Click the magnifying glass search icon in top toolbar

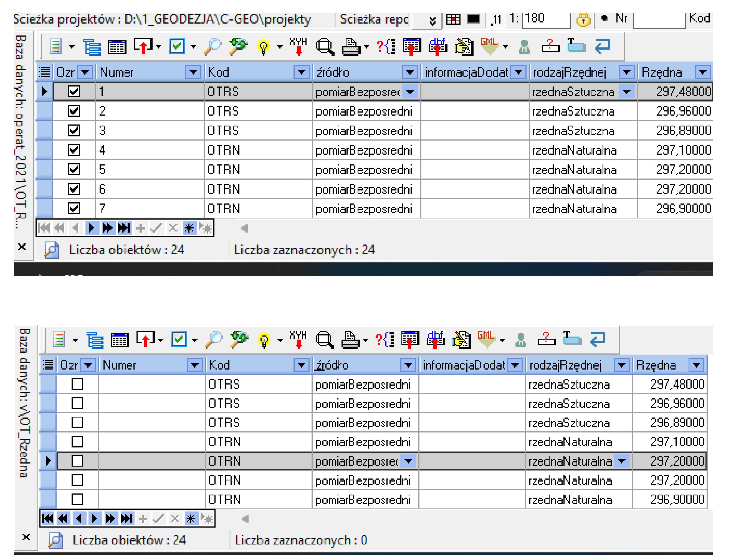coord(213,46)
